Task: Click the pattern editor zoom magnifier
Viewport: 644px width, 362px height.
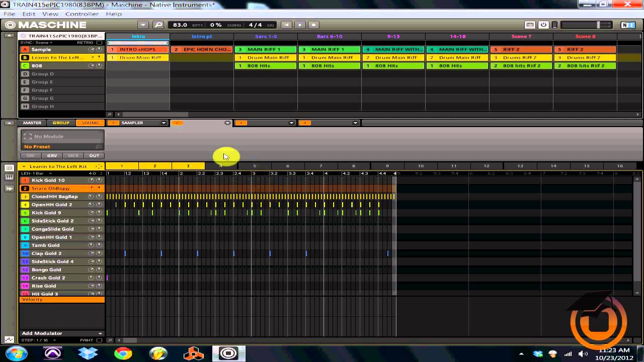Action: [110, 340]
